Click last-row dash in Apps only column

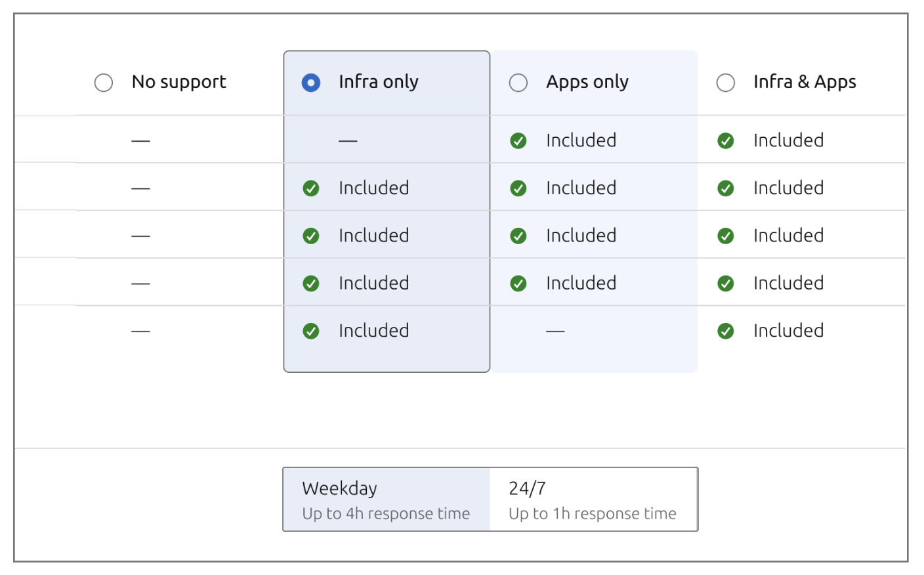555,331
